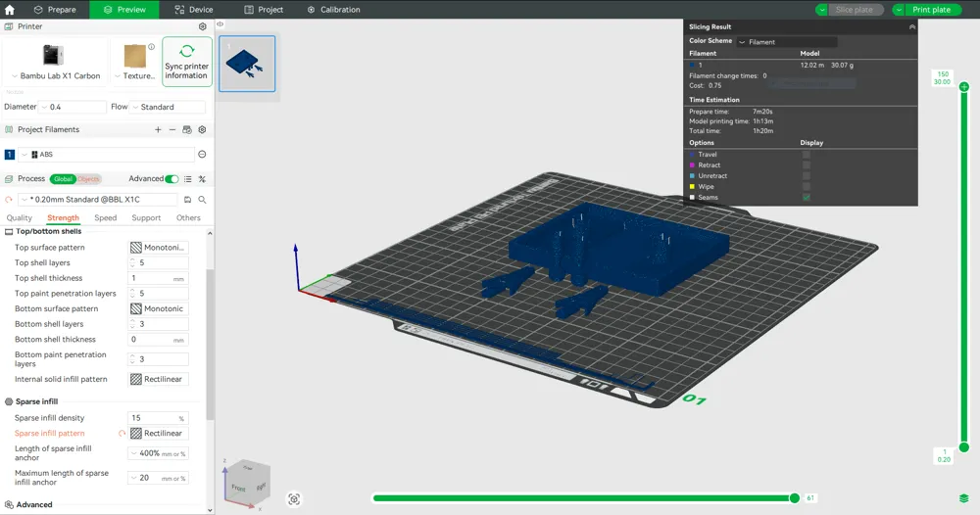Open the Device tab
Screen dimensions: 980x515
click(x=194, y=10)
